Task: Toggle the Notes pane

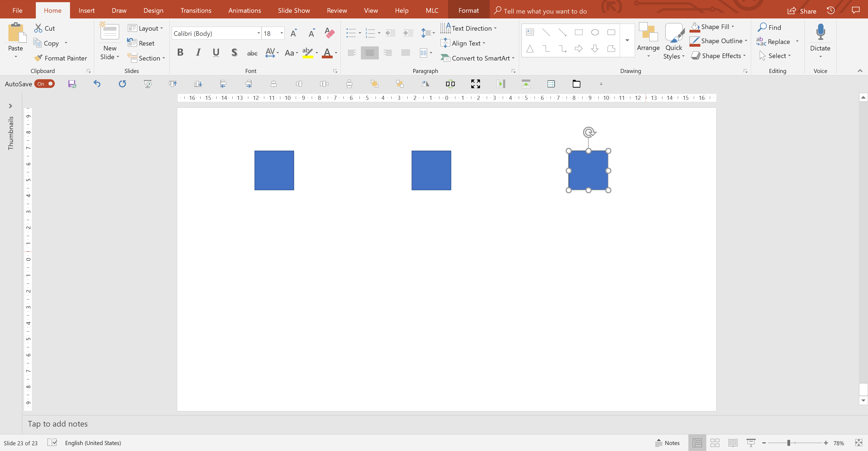Action: coord(667,443)
